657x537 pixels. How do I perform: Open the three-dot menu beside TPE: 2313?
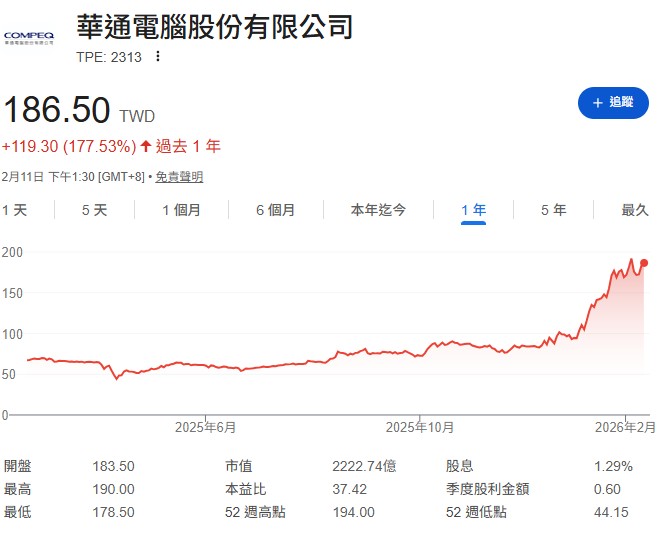[x=158, y=56]
